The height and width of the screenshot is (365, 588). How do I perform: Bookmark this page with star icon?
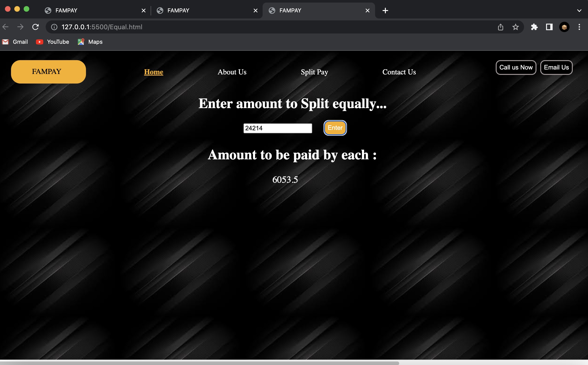[x=515, y=27]
